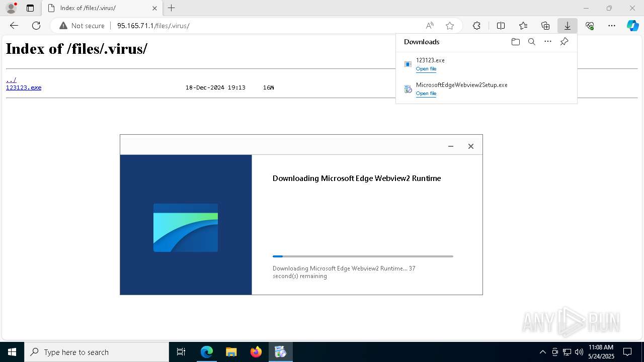
Task: Open the Extensions puzzle icon
Action: point(476,26)
